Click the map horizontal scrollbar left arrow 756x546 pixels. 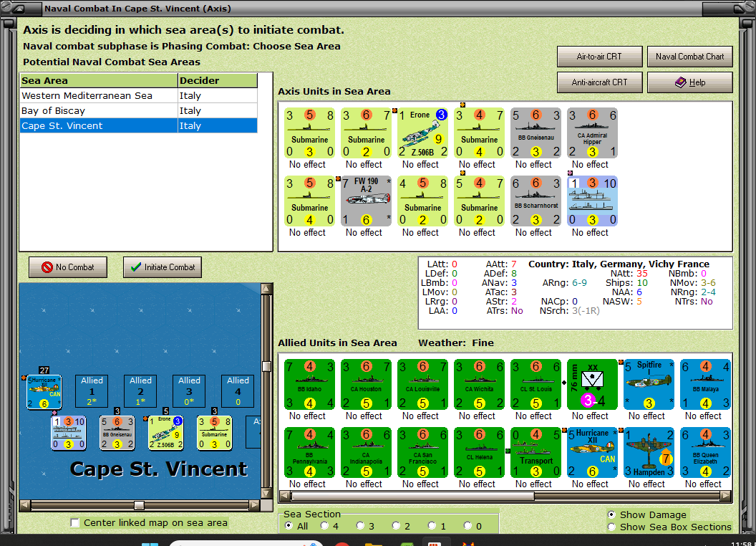[x=25, y=505]
